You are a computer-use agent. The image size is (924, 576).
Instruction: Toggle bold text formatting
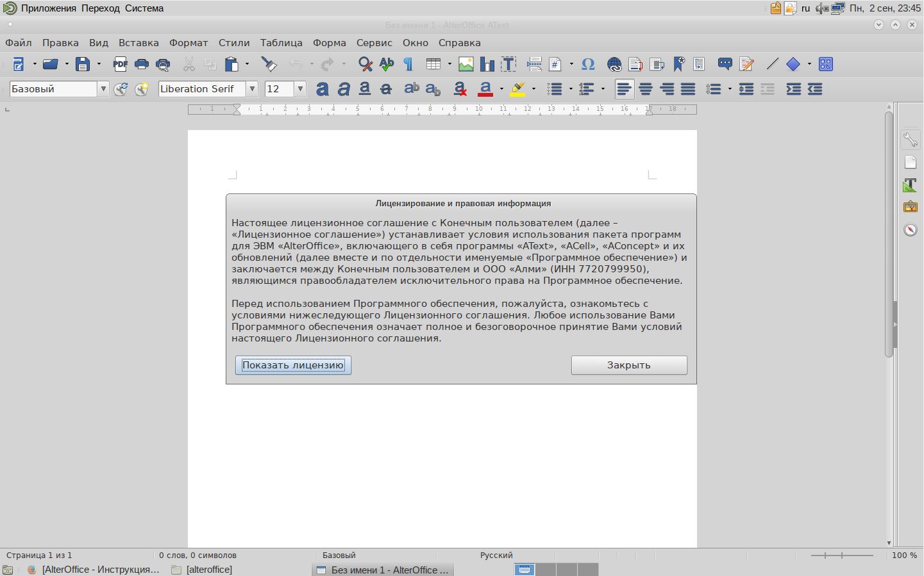coord(323,89)
